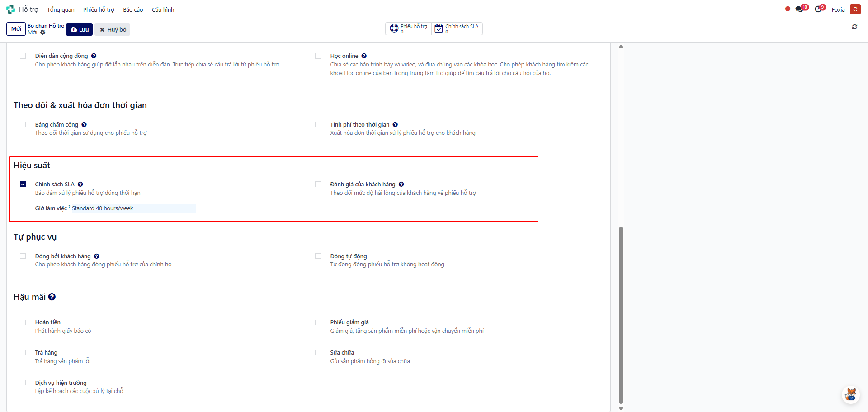The image size is (868, 412).
Task: Uncheck the Chính sách SLA checkbox
Action: point(23,185)
